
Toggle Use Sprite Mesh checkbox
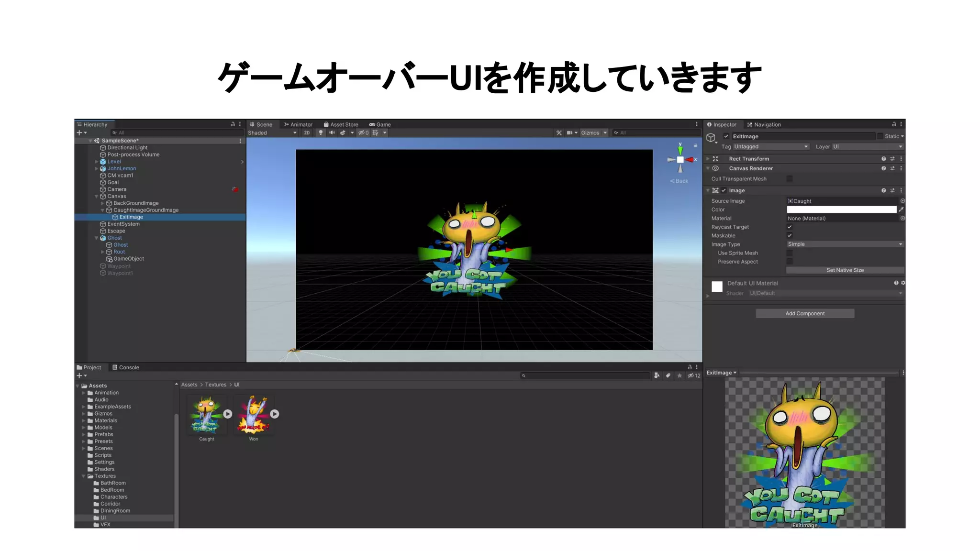pyautogui.click(x=790, y=253)
